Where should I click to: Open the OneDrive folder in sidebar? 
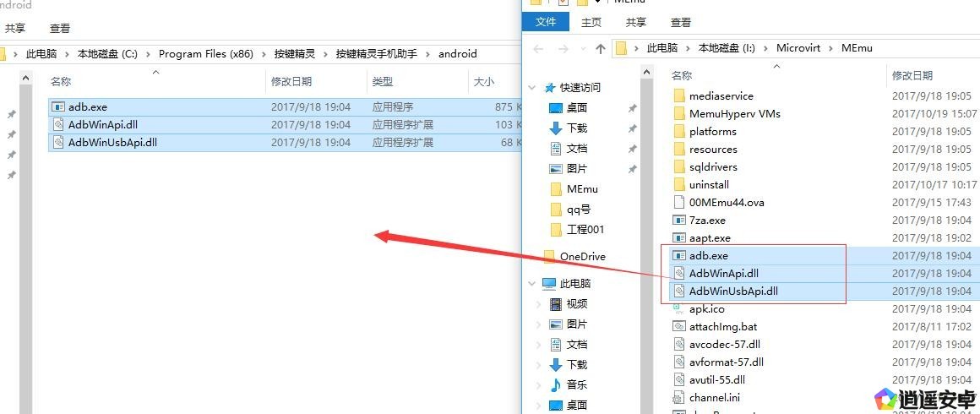click(x=582, y=257)
